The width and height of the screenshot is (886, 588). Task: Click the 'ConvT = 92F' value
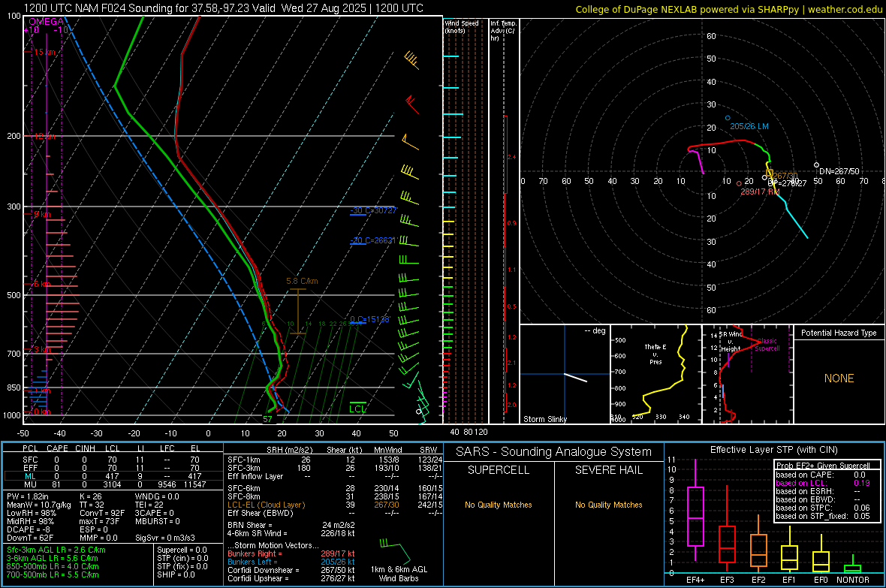(102, 514)
